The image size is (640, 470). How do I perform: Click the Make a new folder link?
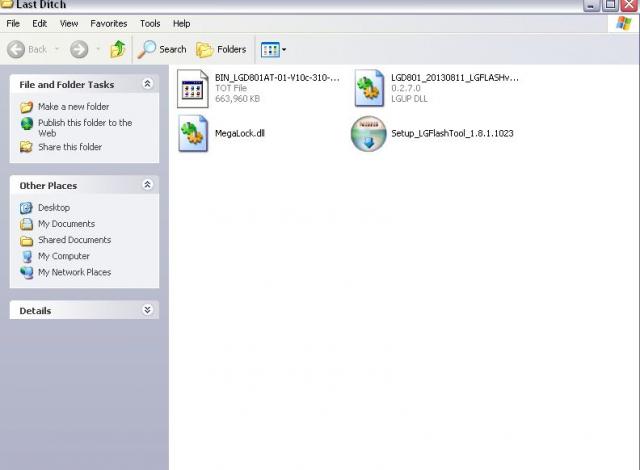(x=73, y=106)
